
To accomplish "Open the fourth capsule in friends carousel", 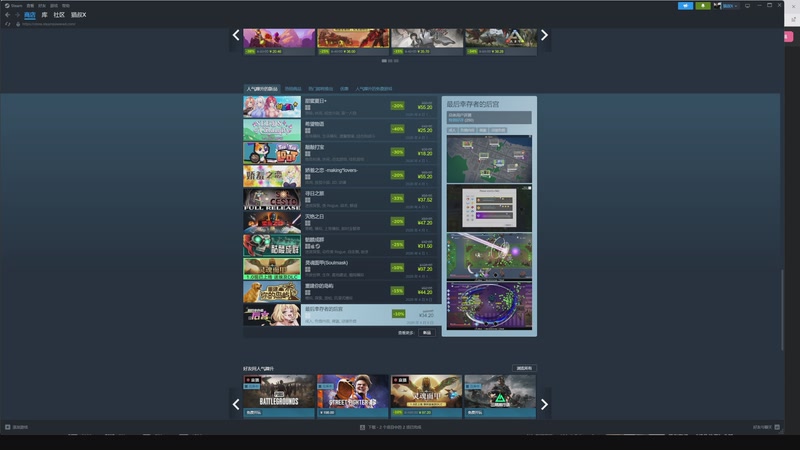I will tap(500, 396).
